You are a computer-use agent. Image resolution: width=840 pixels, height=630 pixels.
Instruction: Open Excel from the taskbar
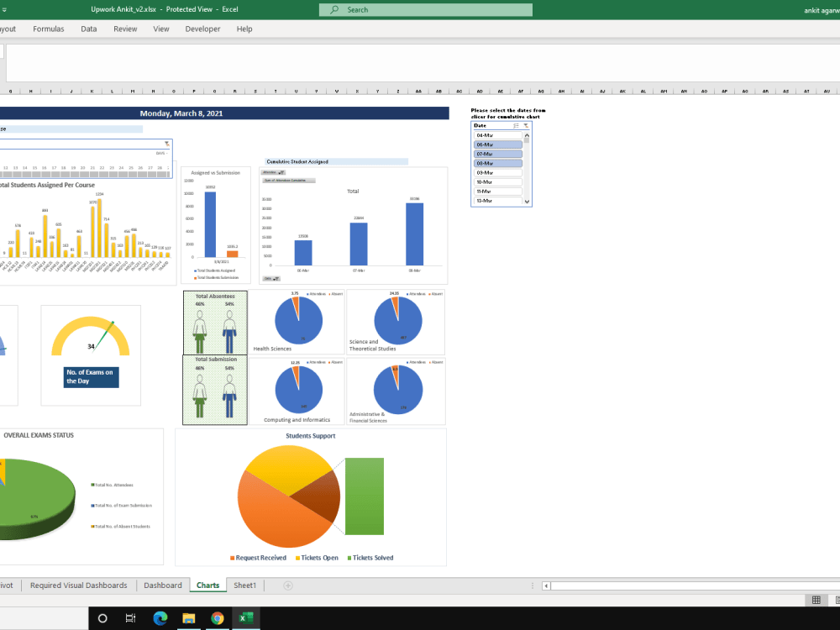point(246,618)
